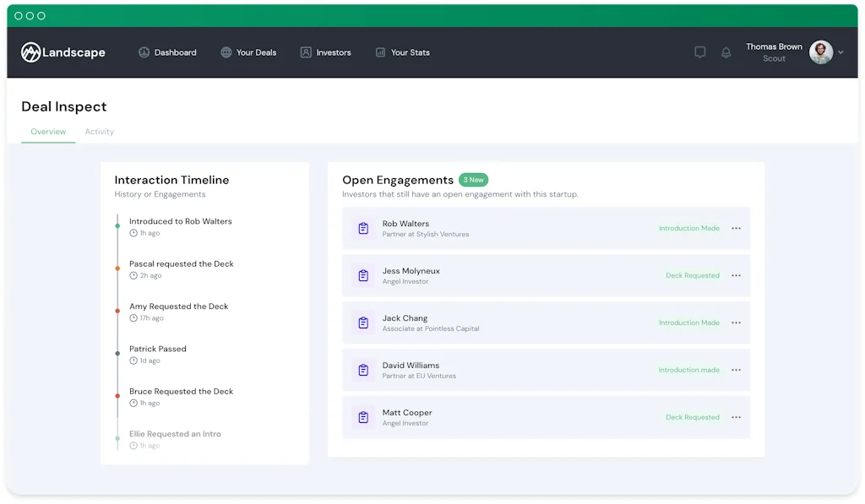Open the profile dropdown chevron beside Thomas Brown
Image resolution: width=865 pixels, height=504 pixels.
(841, 51)
